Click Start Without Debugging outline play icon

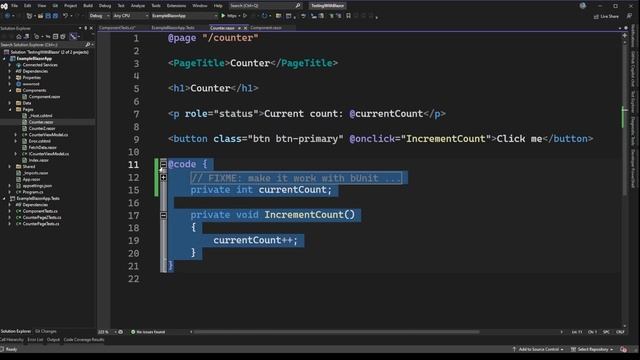click(245, 16)
